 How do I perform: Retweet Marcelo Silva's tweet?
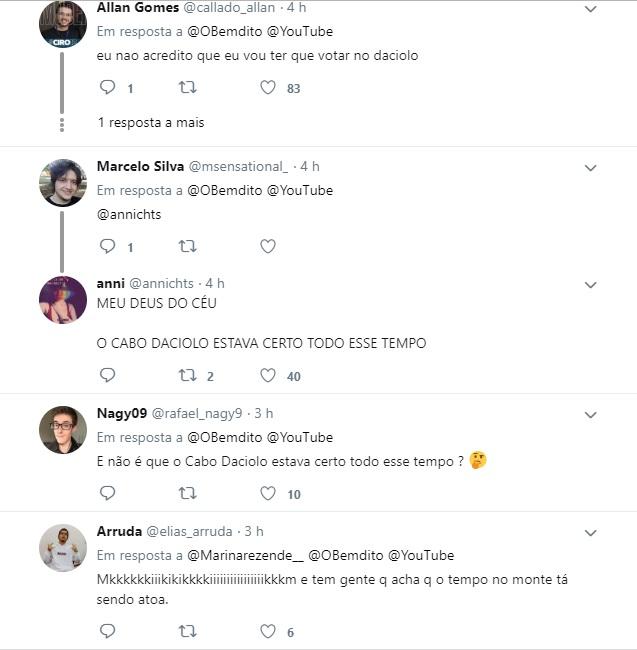[x=187, y=246]
